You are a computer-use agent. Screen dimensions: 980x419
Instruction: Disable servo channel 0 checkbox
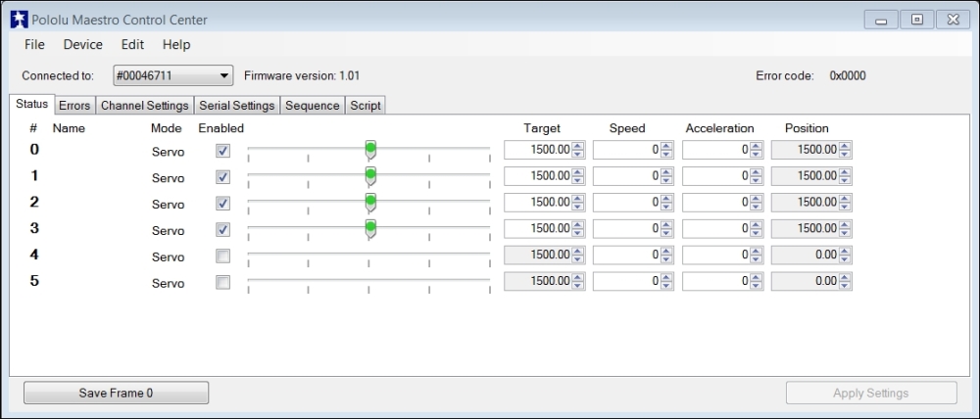[x=222, y=151]
